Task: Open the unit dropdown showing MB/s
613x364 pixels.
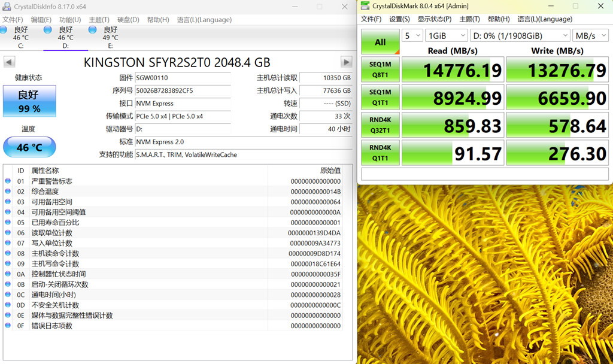Action: (x=590, y=35)
